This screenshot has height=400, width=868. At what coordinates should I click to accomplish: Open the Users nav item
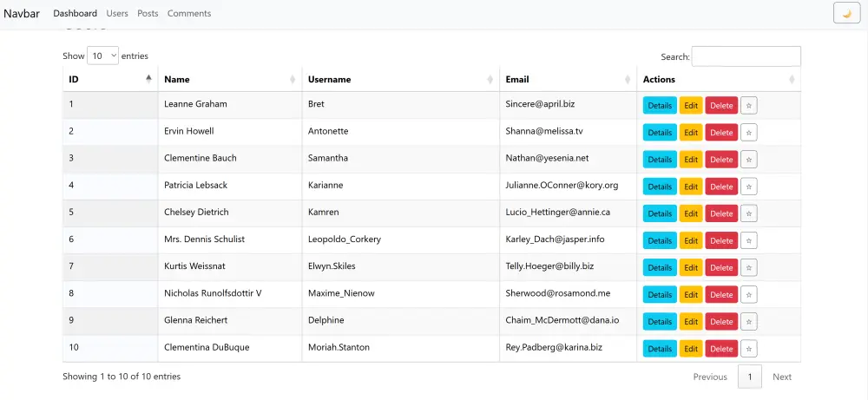[117, 13]
